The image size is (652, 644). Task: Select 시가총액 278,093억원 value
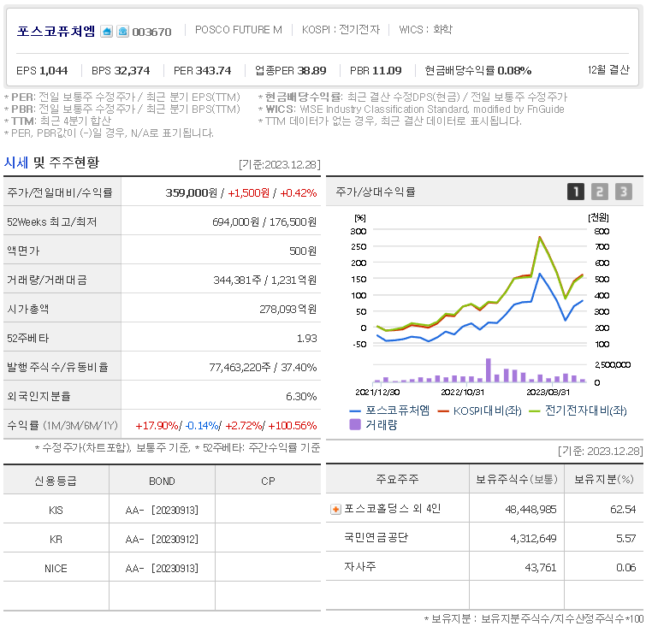coord(288,310)
